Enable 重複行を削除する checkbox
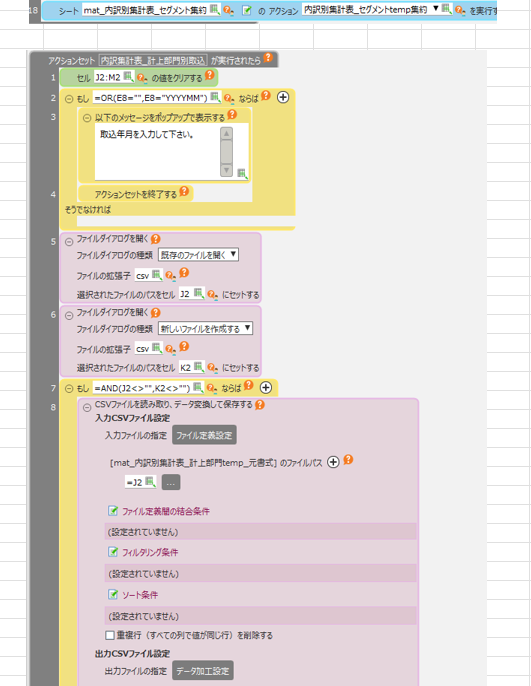Image resolution: width=531 pixels, height=686 pixels. click(110, 635)
